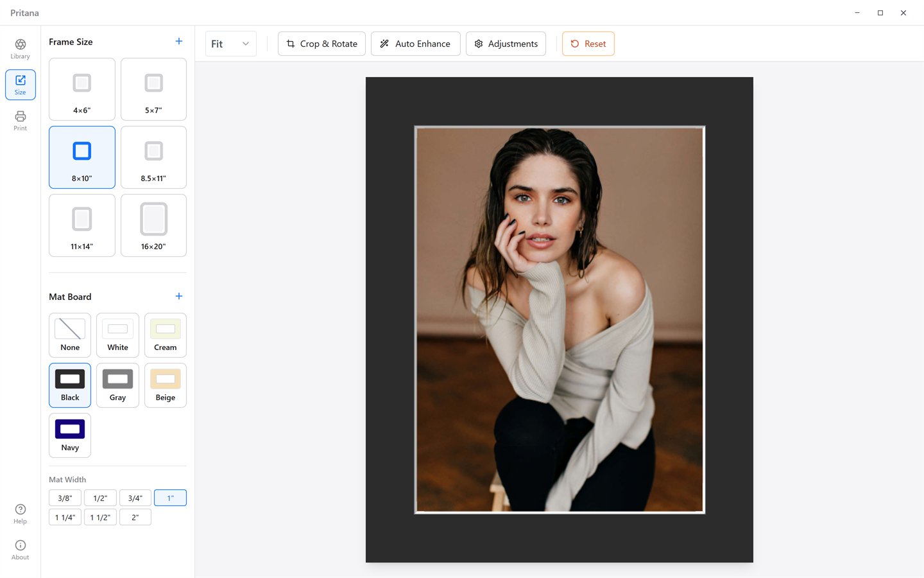This screenshot has width=924, height=578.
Task: Select the 11×14" frame size
Action: pos(82,225)
